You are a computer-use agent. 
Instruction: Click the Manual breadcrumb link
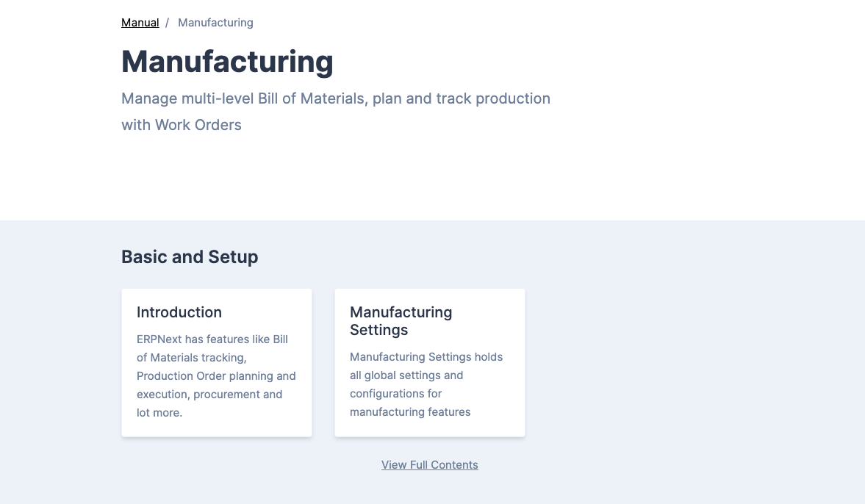click(140, 22)
